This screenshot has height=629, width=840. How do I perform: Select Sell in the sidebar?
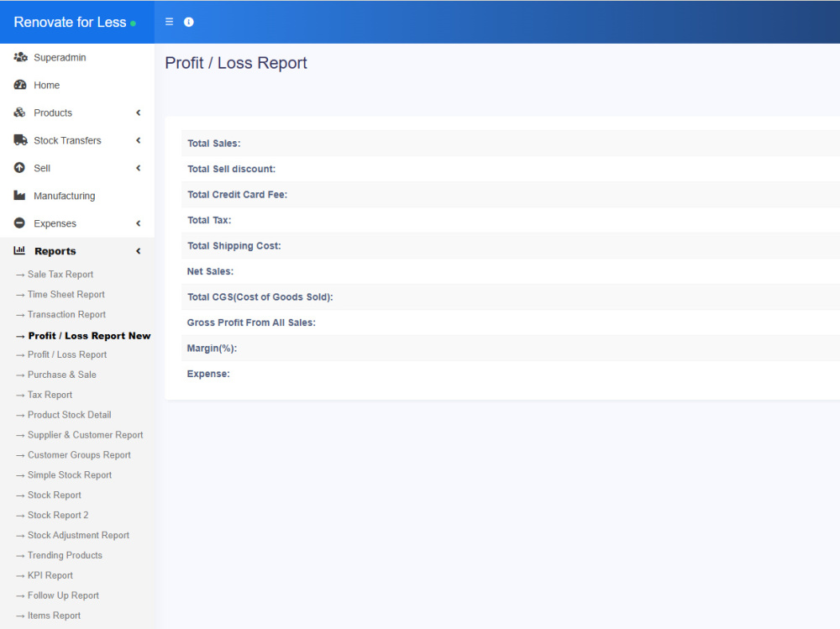[x=42, y=168]
